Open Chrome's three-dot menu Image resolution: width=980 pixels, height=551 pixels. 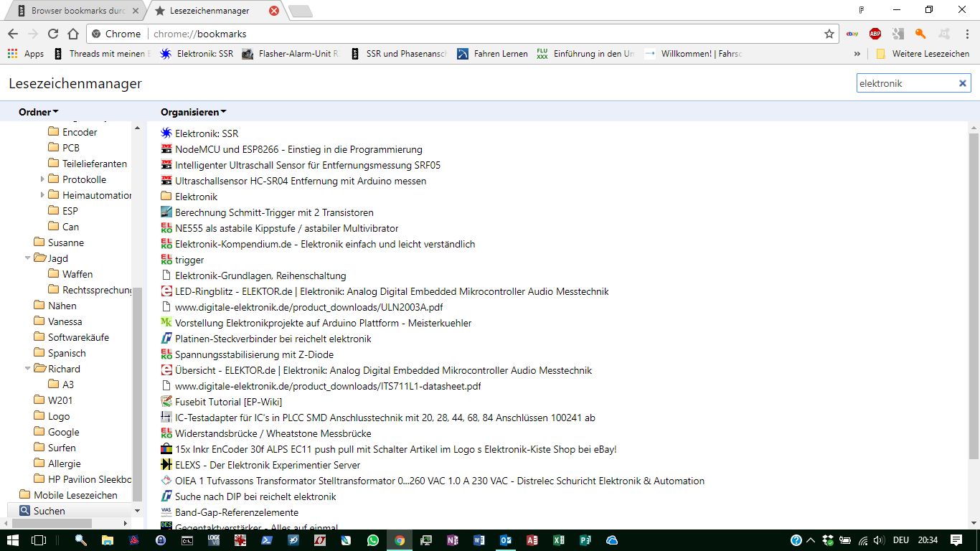click(x=966, y=34)
